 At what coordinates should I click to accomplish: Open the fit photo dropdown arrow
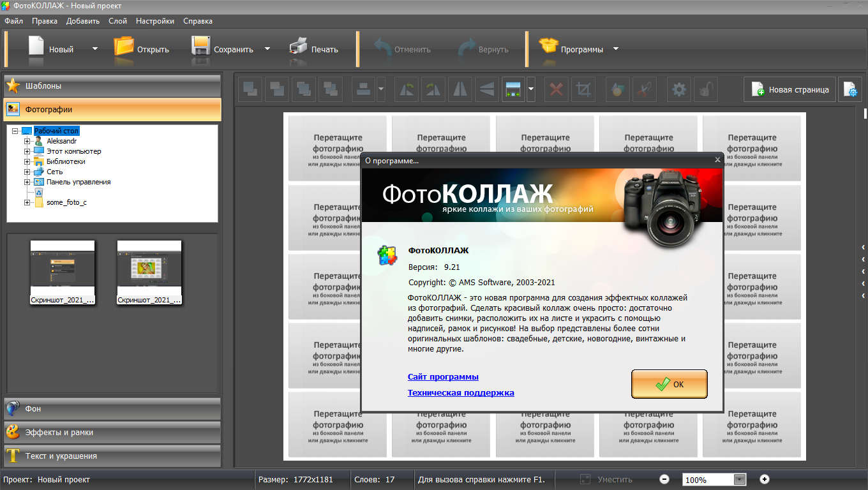click(x=531, y=89)
